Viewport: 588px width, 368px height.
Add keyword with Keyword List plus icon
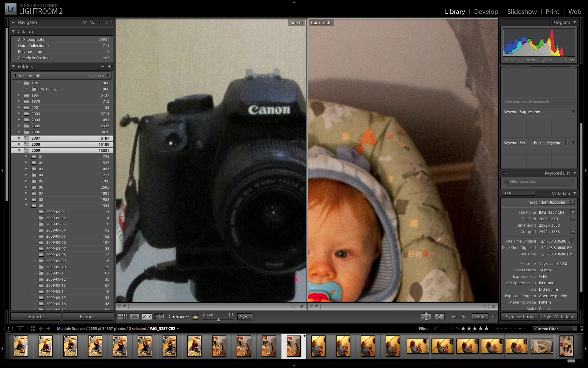click(x=504, y=173)
